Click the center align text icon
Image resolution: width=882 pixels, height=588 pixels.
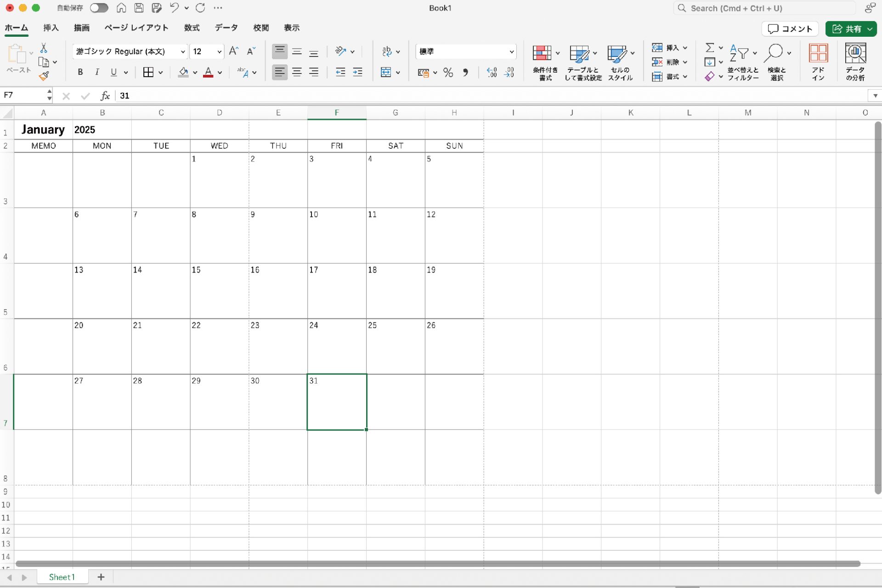point(297,72)
